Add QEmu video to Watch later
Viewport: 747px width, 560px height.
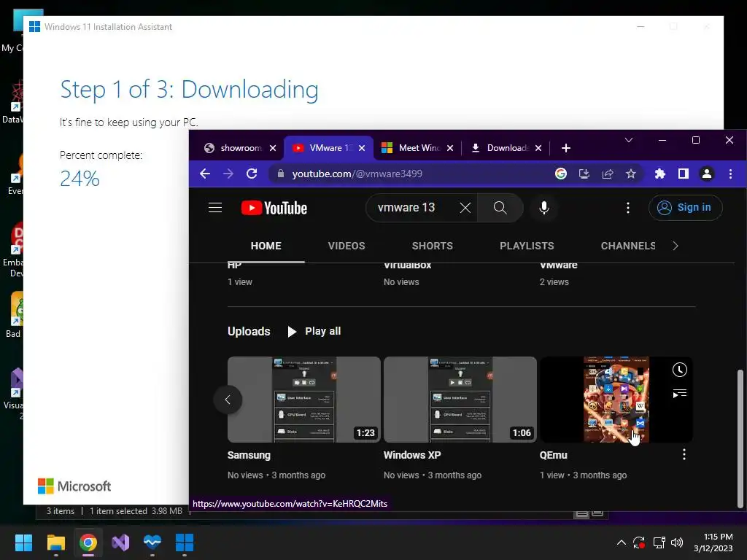[679, 370]
